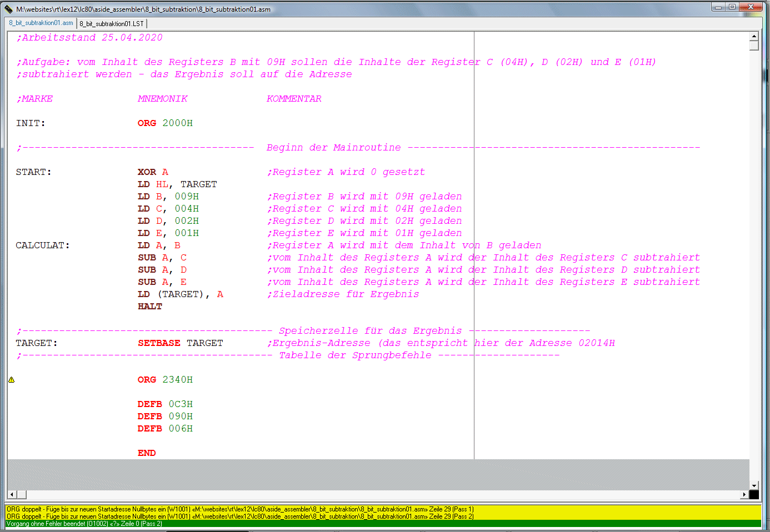Click the horizontal scrollbar thumb
Screen dimensions: 770x532
22,494
